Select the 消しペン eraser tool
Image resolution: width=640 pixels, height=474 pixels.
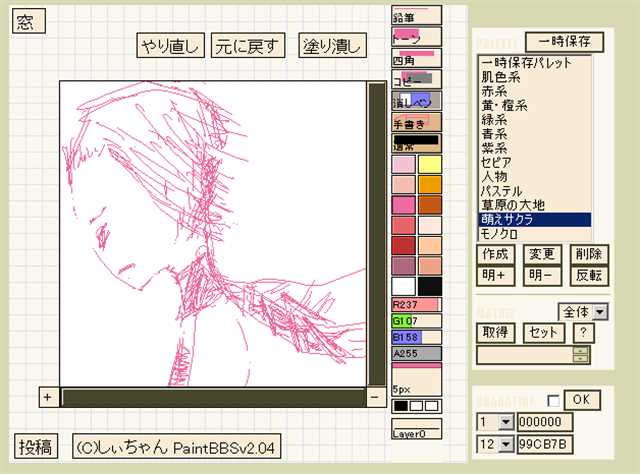[416, 101]
